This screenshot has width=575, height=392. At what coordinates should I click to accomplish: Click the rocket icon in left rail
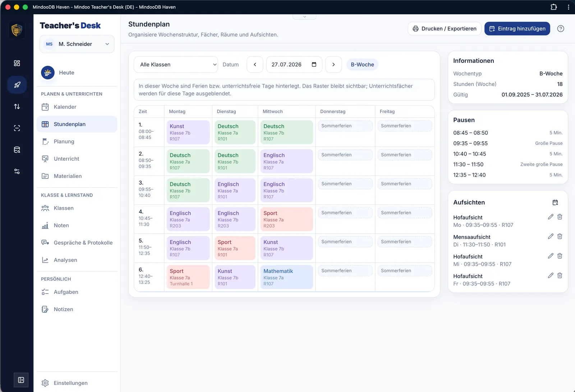coord(17,85)
